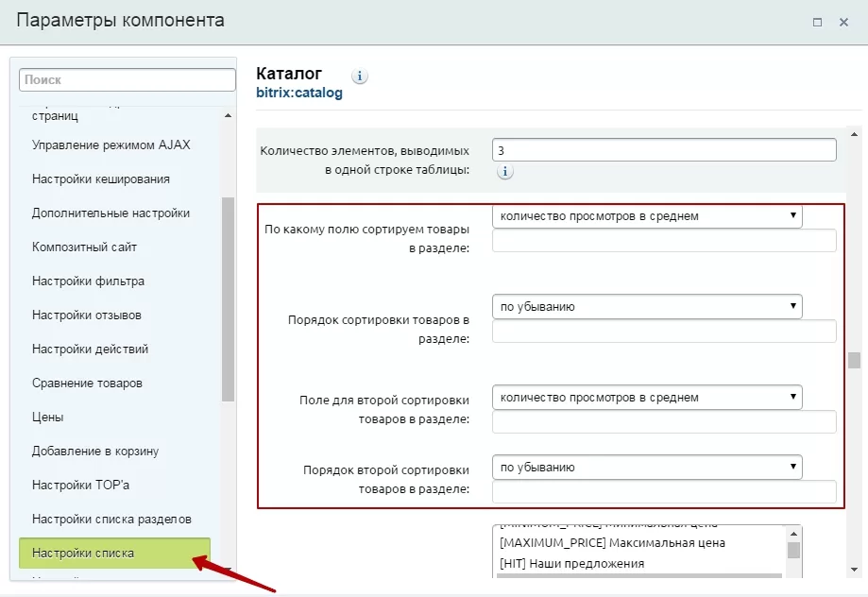Click the sidebar list scroll-up arrow

coord(228,116)
